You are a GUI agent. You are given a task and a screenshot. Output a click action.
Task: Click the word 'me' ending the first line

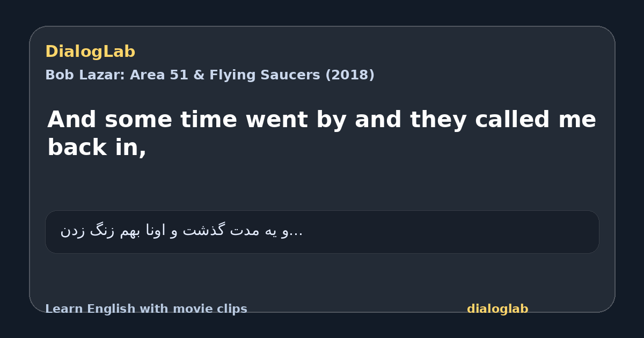pyautogui.click(x=578, y=120)
